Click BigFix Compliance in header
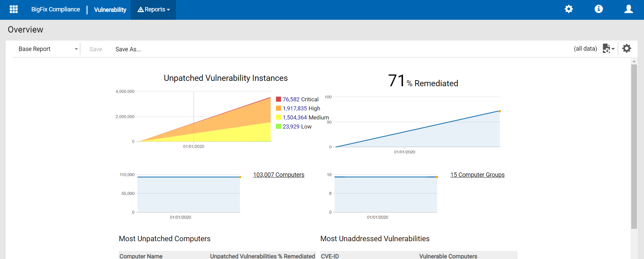The image size is (644, 259). [56, 9]
